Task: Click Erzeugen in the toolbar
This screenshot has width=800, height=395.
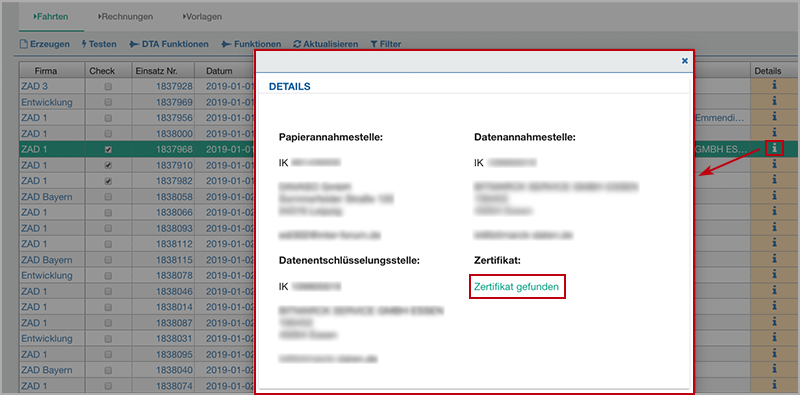Action: pyautogui.click(x=44, y=44)
